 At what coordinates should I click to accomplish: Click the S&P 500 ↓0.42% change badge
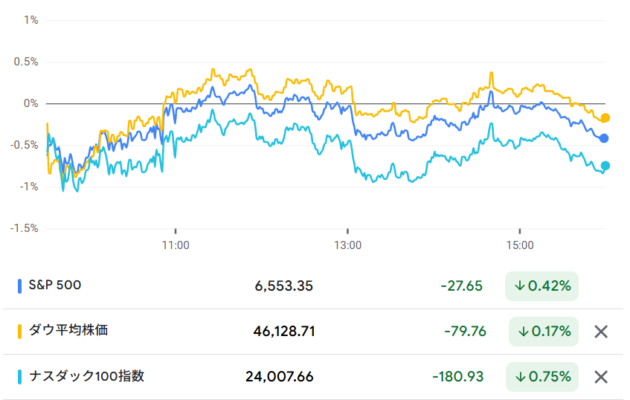click(542, 286)
